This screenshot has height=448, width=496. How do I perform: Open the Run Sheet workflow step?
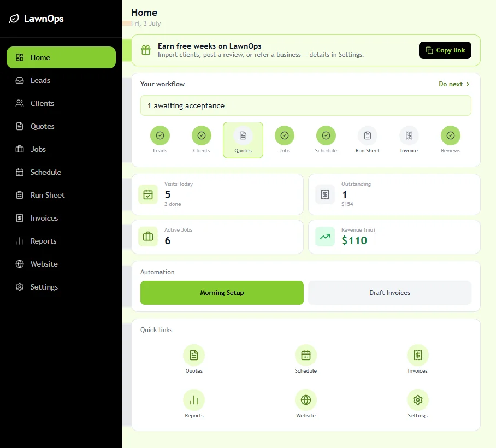coord(368,140)
